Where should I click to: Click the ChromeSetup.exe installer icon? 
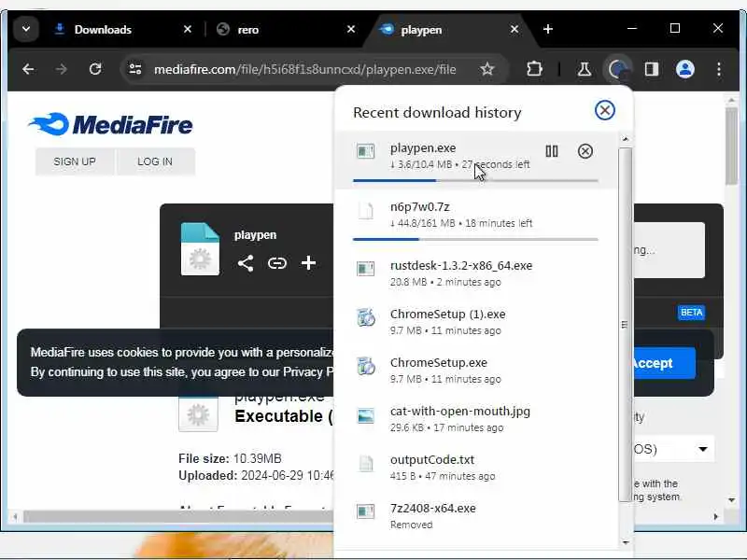[x=365, y=366]
